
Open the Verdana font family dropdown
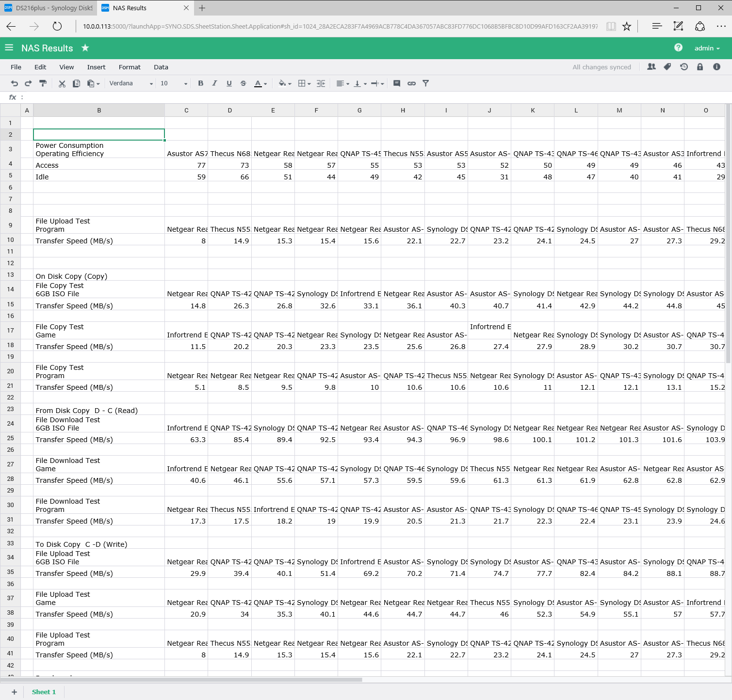point(130,83)
